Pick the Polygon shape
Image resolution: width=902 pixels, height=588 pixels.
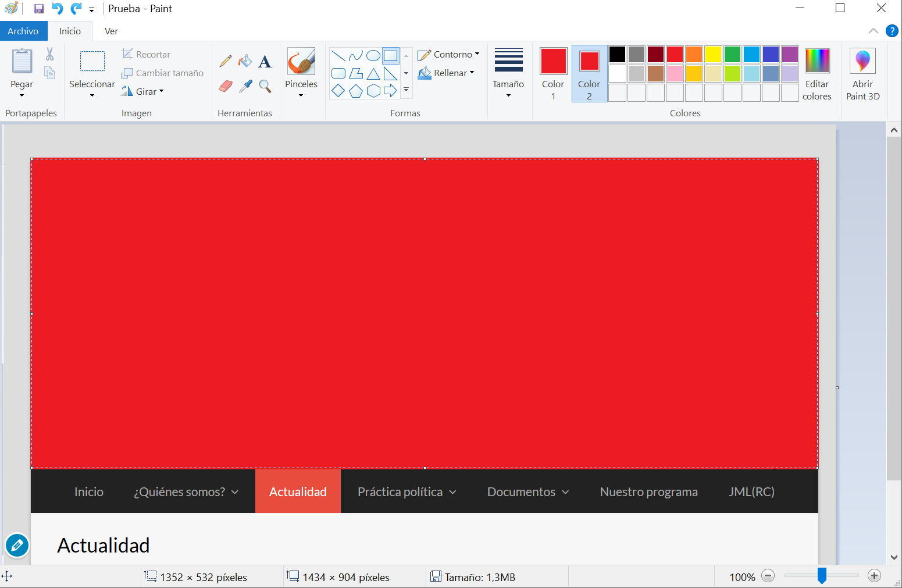pyautogui.click(x=356, y=73)
